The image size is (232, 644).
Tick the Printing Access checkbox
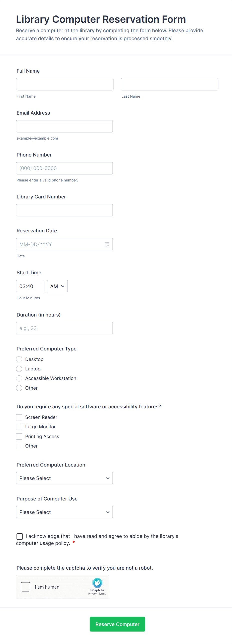[x=19, y=436]
